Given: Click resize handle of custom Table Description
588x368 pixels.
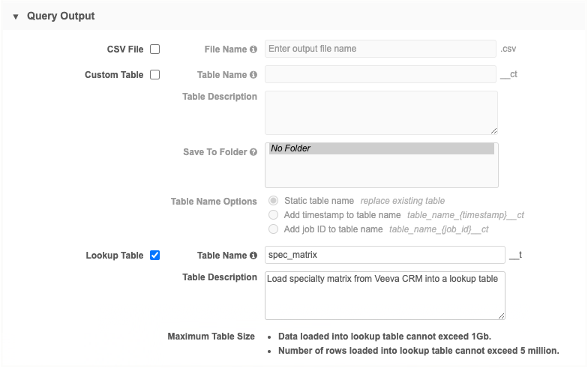Looking at the screenshot, I should tap(493, 130).
